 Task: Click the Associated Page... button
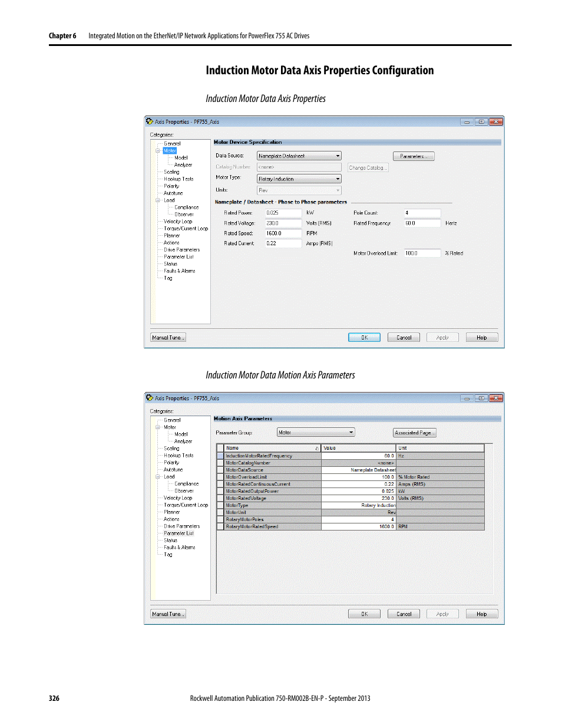(415, 433)
